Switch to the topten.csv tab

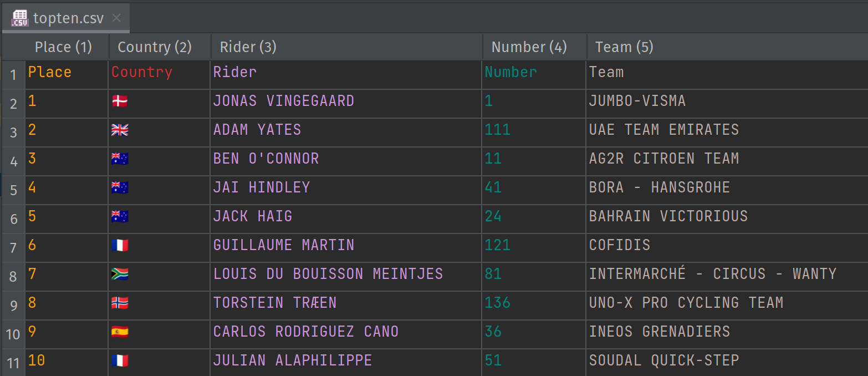(68, 18)
